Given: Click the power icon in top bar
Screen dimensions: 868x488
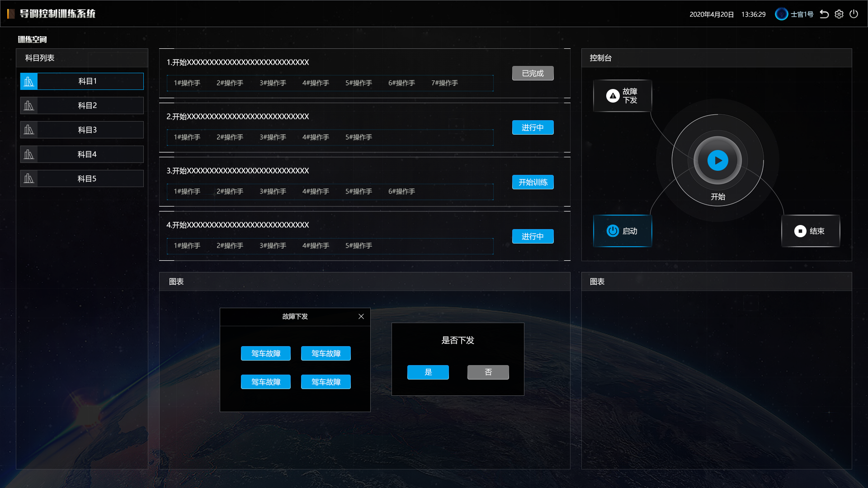Looking at the screenshot, I should pos(854,14).
